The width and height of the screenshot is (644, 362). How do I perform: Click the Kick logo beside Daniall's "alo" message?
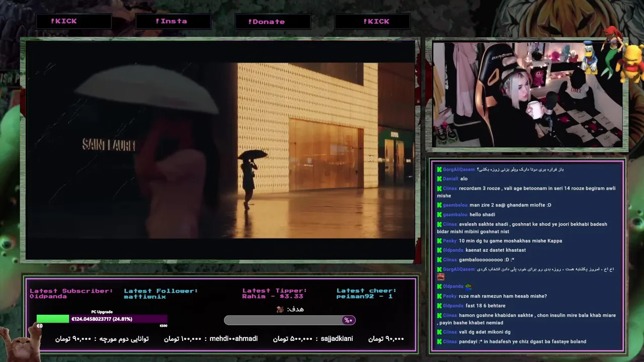click(x=439, y=179)
